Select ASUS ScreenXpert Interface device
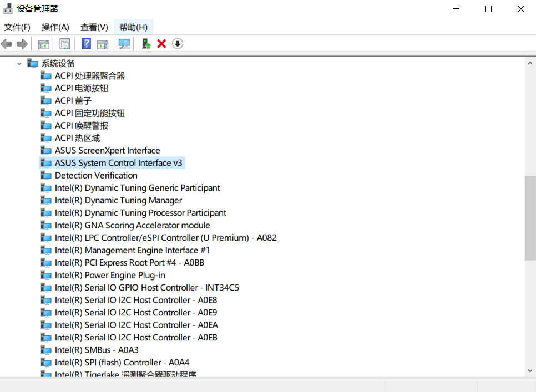This screenshot has width=536, height=392. point(107,150)
